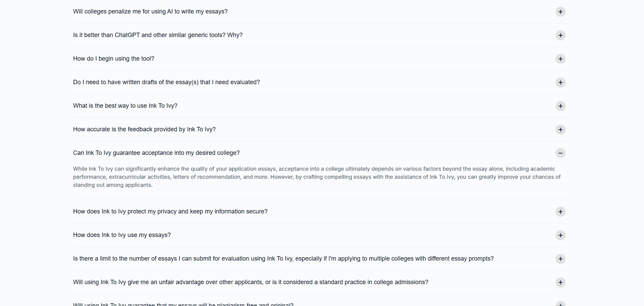
Task: Click the acceptance guarantee answer paragraph
Action: (x=316, y=177)
